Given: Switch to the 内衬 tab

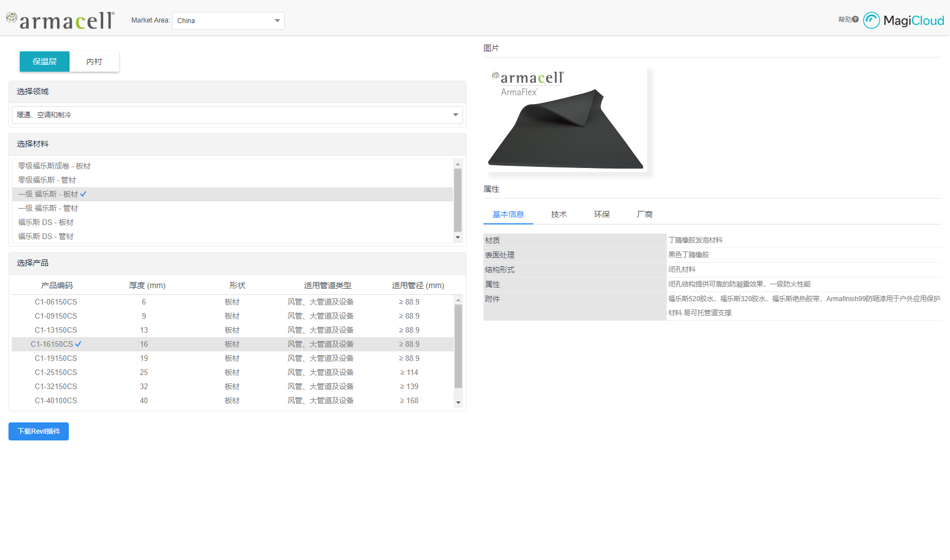Looking at the screenshot, I should pos(94,61).
